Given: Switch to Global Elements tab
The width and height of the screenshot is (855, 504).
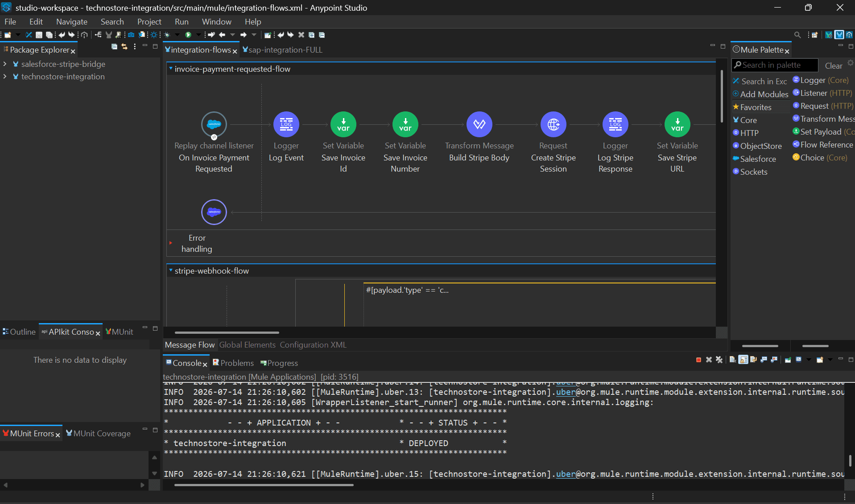Looking at the screenshot, I should [247, 344].
